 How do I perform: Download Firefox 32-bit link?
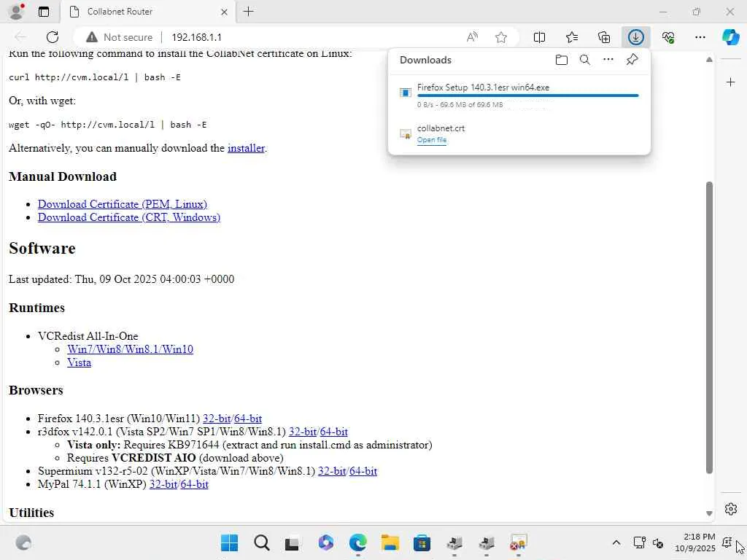point(217,419)
